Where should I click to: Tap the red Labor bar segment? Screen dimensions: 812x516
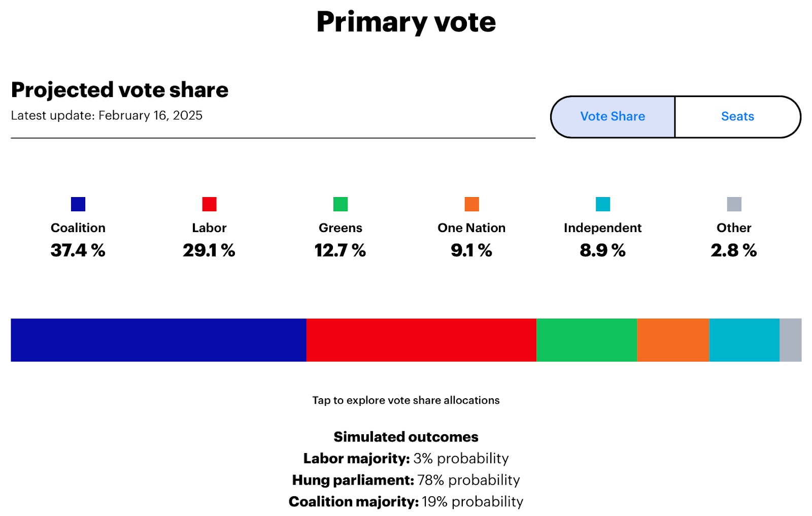421,340
